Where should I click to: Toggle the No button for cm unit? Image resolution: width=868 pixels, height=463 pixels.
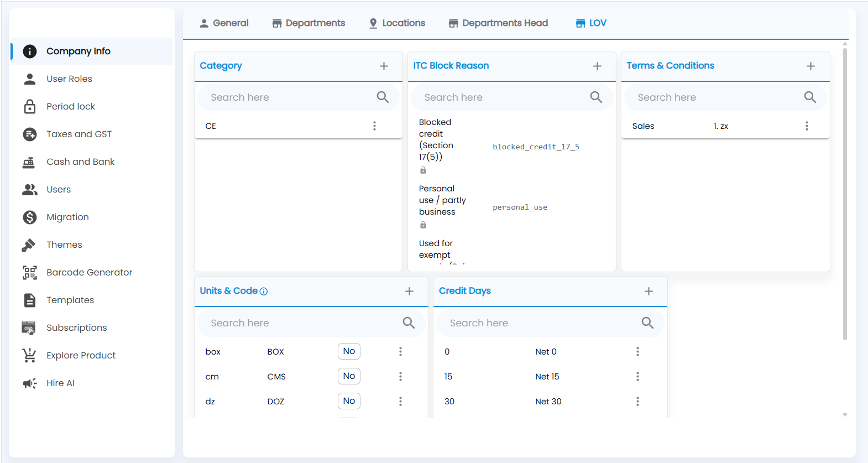[349, 376]
